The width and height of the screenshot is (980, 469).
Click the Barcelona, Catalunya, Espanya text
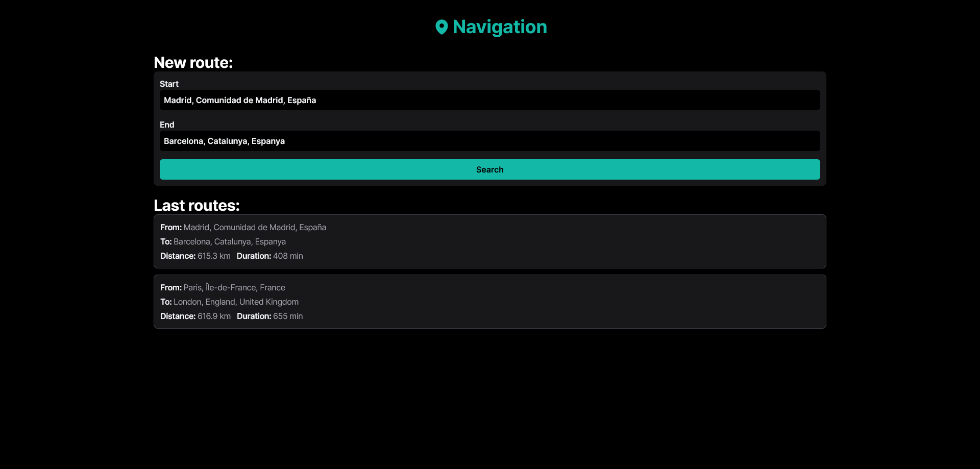(x=229, y=241)
